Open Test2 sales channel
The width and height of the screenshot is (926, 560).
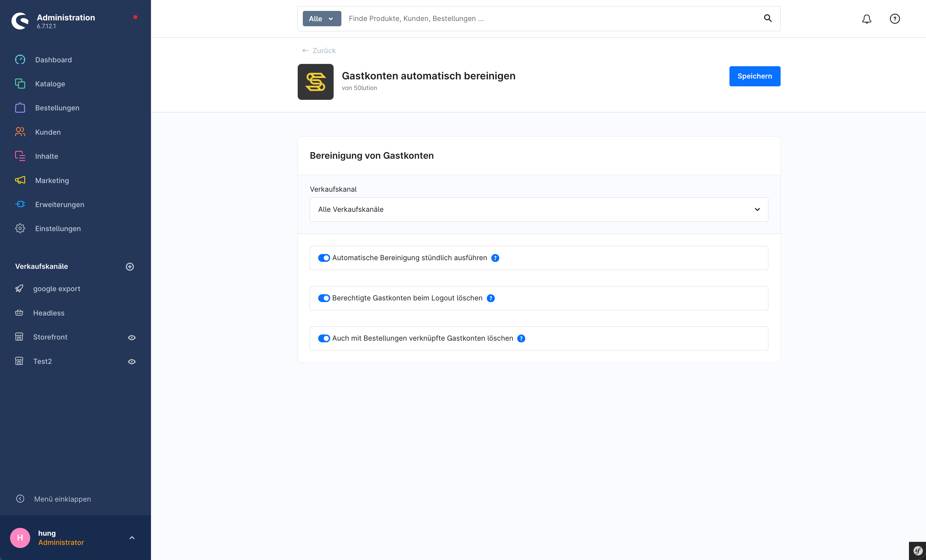(42, 361)
